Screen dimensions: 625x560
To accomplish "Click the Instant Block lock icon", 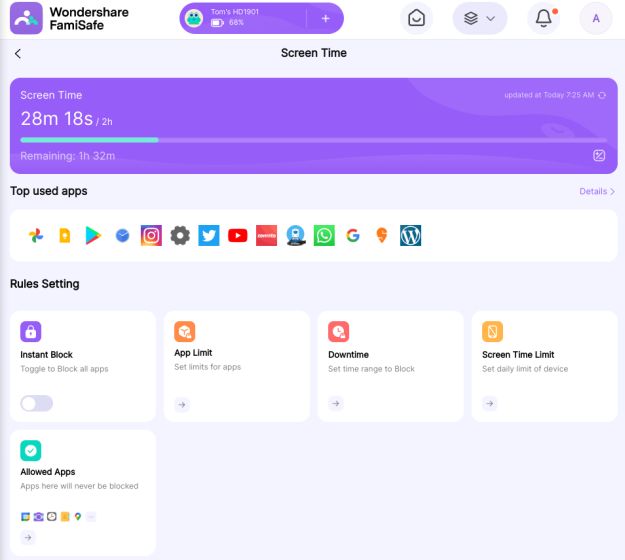I will point(31,332).
